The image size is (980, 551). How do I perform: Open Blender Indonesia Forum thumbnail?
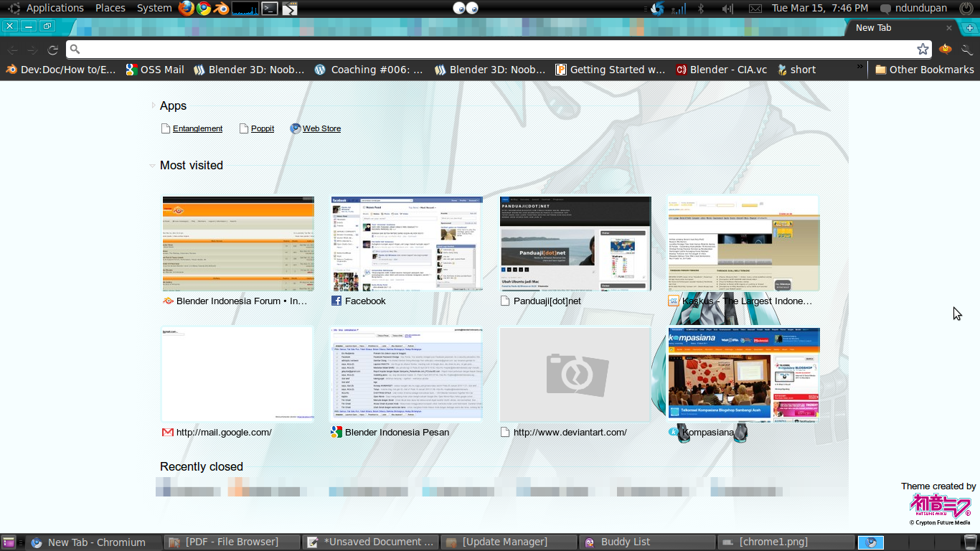(238, 244)
